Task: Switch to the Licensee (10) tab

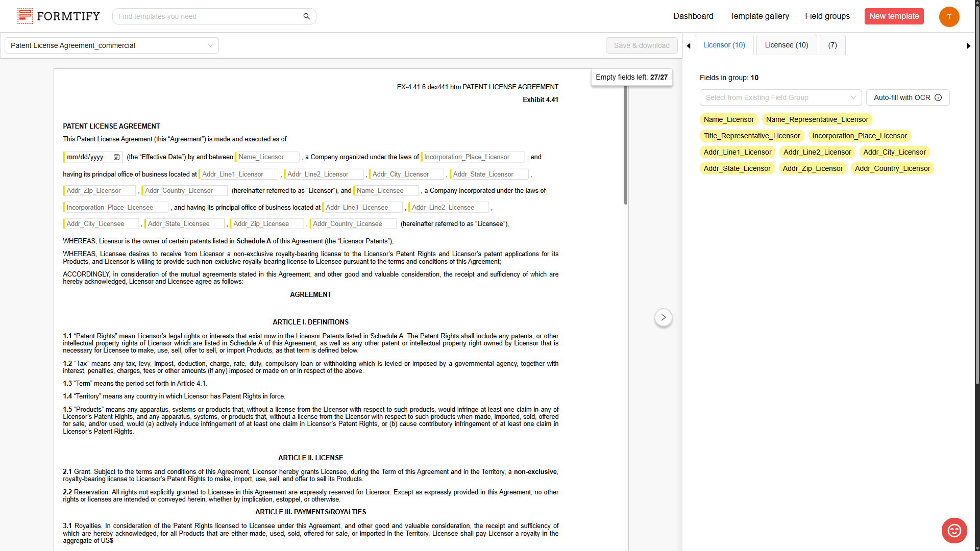Action: click(786, 45)
